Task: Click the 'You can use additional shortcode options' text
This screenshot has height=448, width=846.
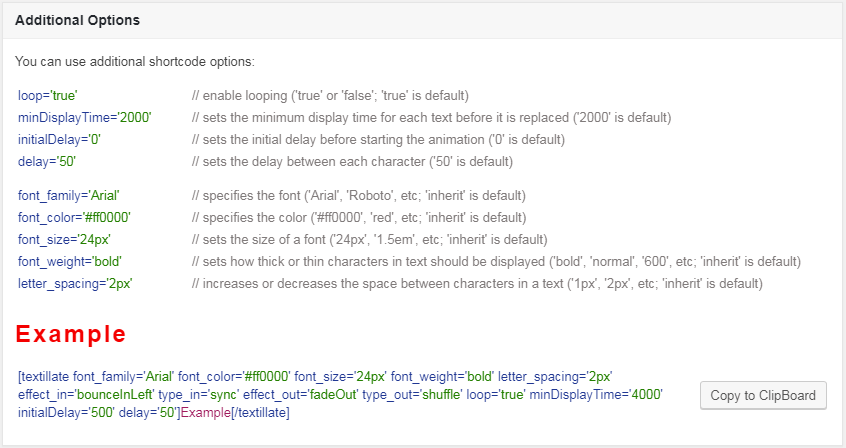Action: 135,62
